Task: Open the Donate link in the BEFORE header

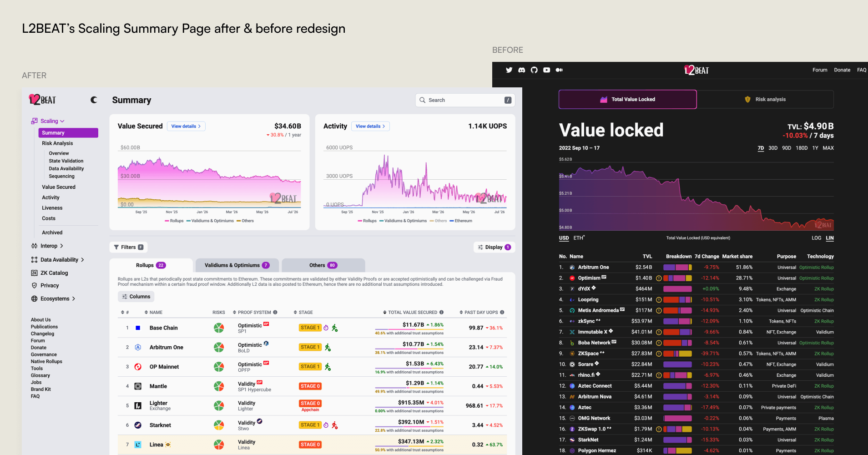Action: 842,70
